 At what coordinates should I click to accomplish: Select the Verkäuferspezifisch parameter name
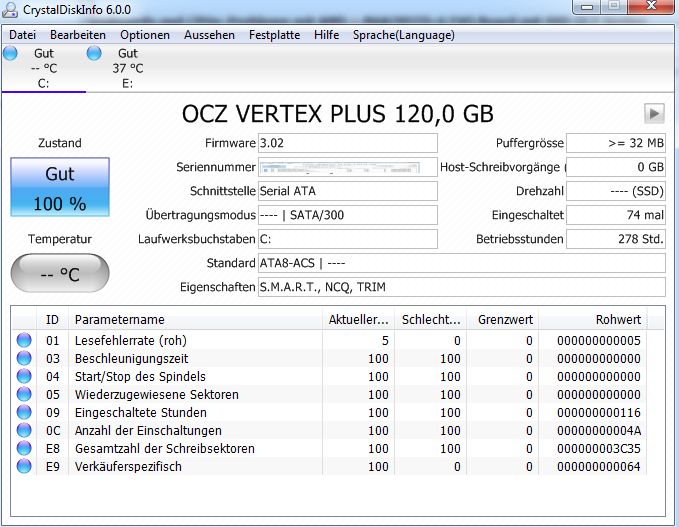click(x=128, y=466)
